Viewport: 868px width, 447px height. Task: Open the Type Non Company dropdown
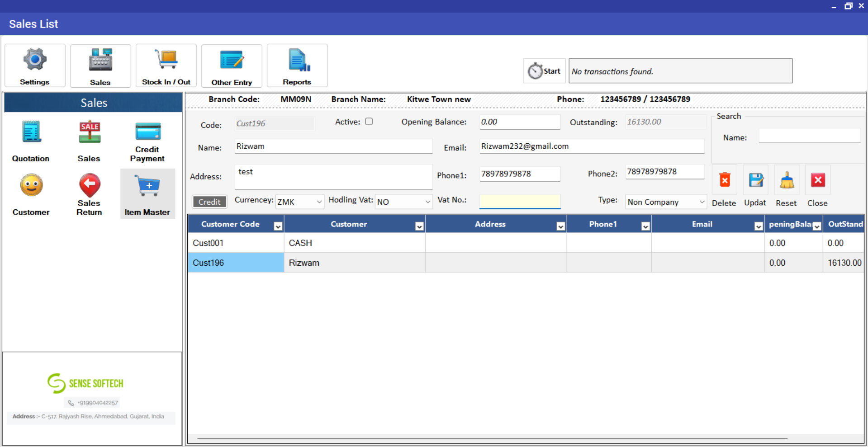666,202
